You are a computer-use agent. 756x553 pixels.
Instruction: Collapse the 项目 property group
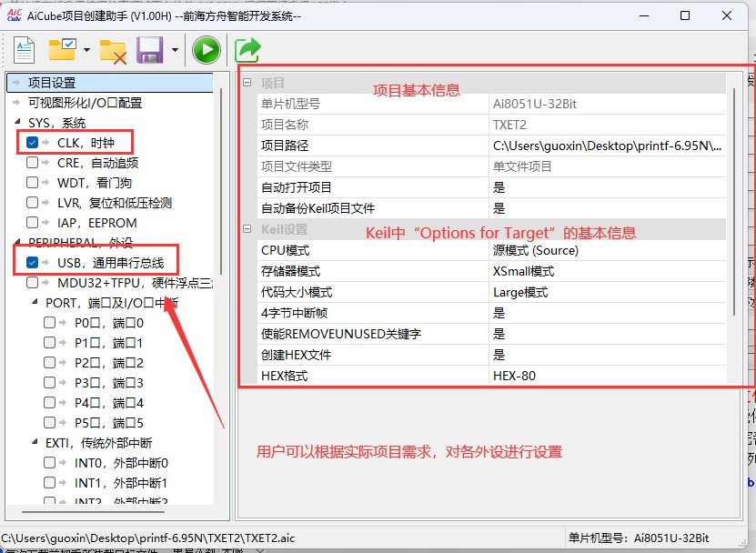247,83
